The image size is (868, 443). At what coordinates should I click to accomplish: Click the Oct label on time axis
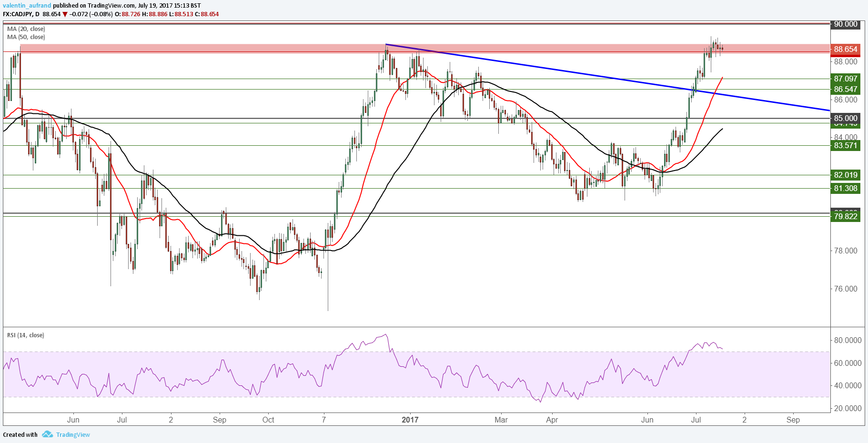[268, 420]
